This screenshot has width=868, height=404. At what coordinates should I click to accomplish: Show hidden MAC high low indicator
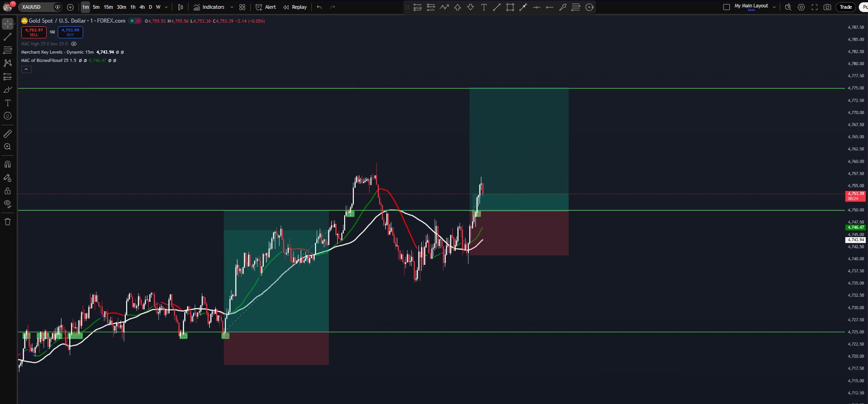click(x=74, y=44)
